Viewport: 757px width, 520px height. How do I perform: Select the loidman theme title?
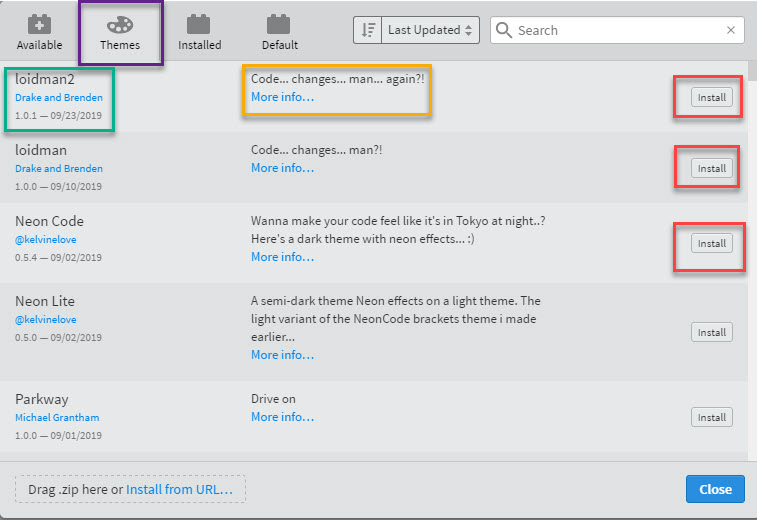[41, 150]
